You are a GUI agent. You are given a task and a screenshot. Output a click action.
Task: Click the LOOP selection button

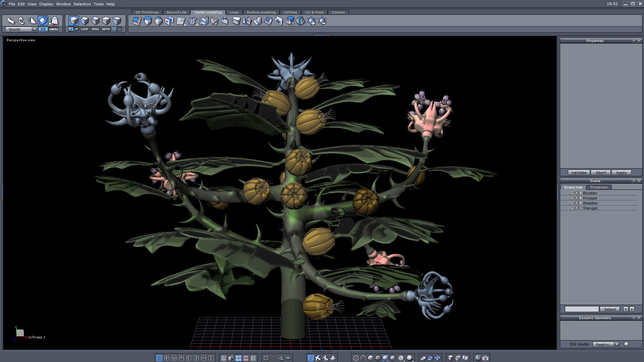pyautogui.click(x=84, y=29)
